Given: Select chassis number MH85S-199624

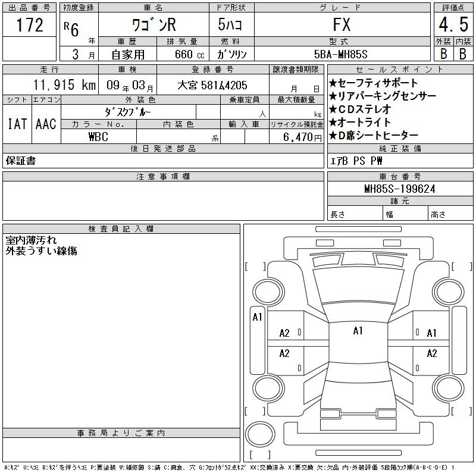Looking at the screenshot, I should [400, 189].
